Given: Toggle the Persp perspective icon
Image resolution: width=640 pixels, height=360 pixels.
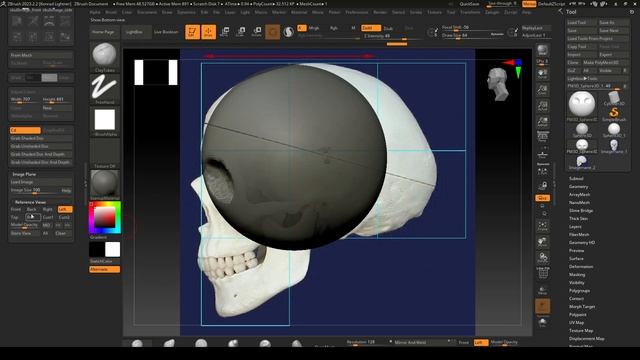Looking at the screenshot, I should tap(542, 137).
